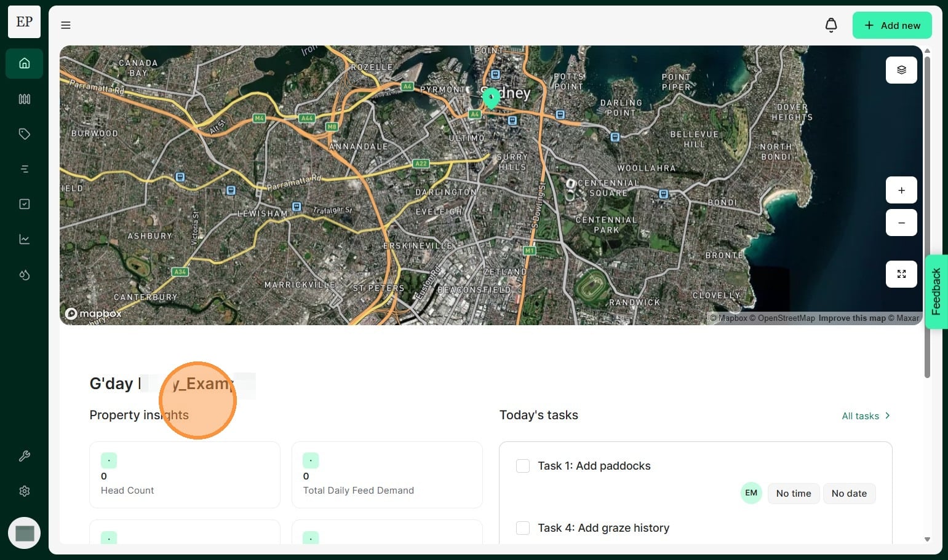Click the green location pin near Sydney
948x560 pixels.
pyautogui.click(x=491, y=98)
